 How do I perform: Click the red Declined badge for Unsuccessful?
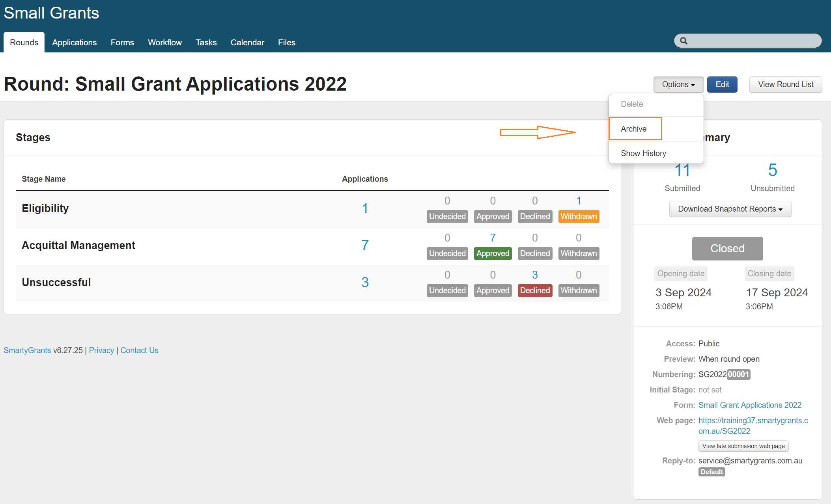[x=534, y=290]
